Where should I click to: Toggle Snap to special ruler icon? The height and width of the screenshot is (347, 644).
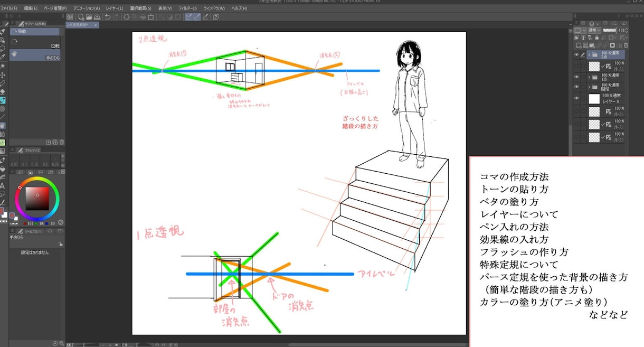pos(197,17)
